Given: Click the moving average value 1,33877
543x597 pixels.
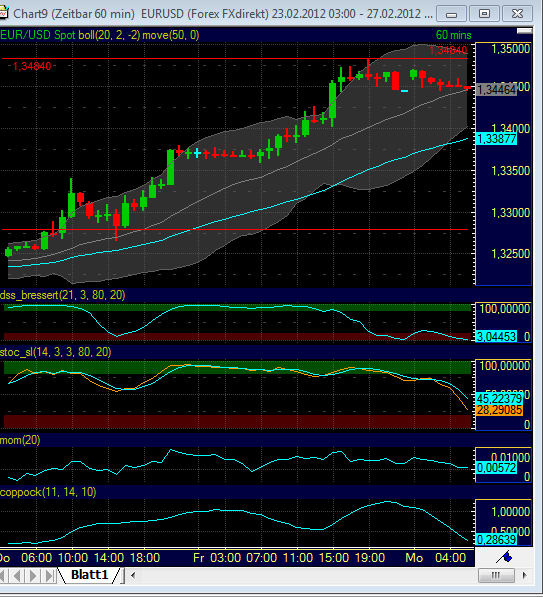Looking at the screenshot, I should point(496,139).
